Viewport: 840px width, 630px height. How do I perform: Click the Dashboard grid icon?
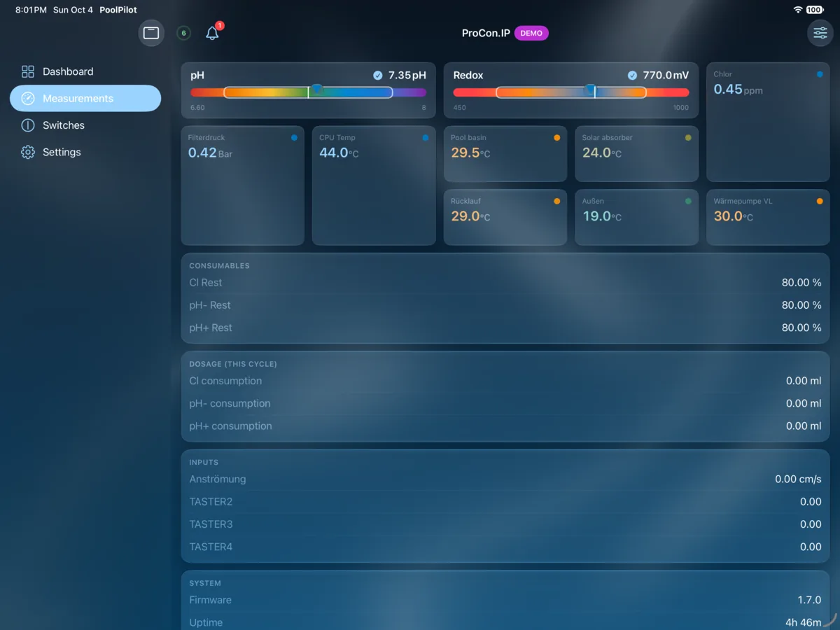tap(28, 71)
